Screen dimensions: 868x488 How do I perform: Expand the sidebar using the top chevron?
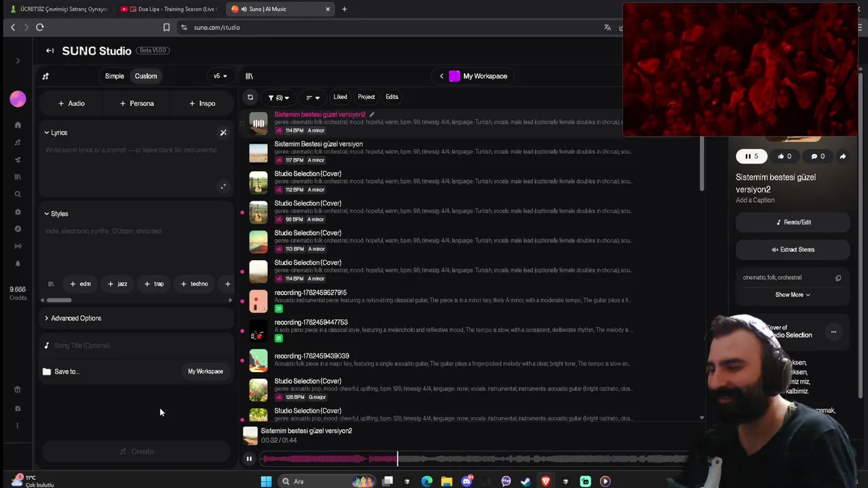click(18, 60)
